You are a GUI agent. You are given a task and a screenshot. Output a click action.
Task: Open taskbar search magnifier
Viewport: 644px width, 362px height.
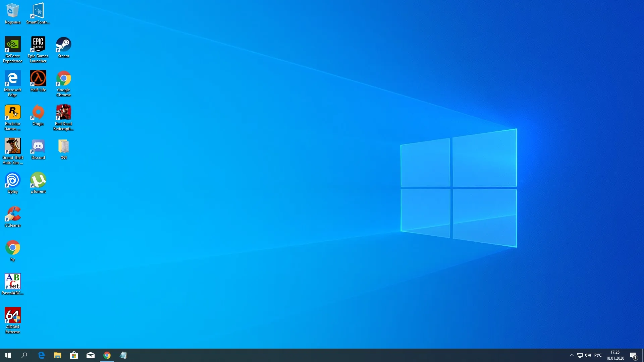(24, 355)
